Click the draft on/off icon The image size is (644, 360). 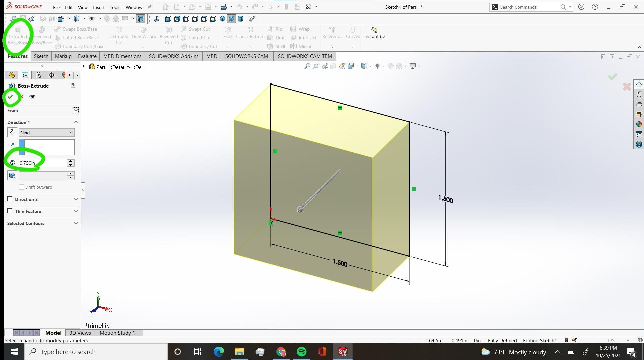(12, 176)
